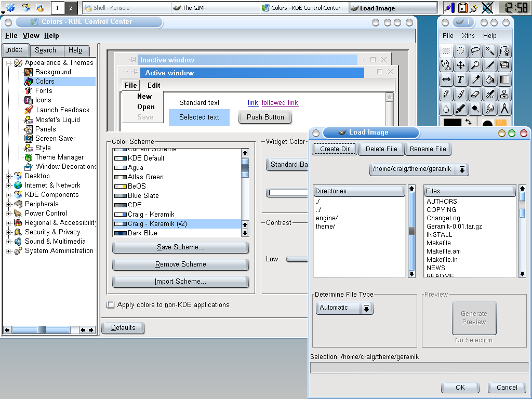Collapse the Appearance & Themes tree node
This screenshot has width=532, height=399.
click(9, 63)
